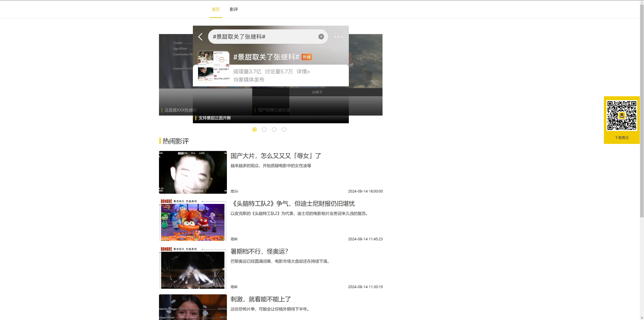644x320 pixels.
Task: Click the QR code for 下载毒舌
Action: tap(622, 116)
